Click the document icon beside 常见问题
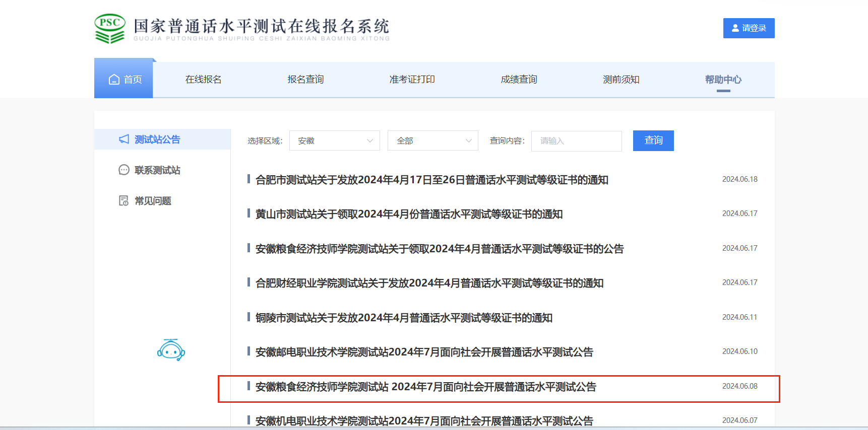 point(124,201)
